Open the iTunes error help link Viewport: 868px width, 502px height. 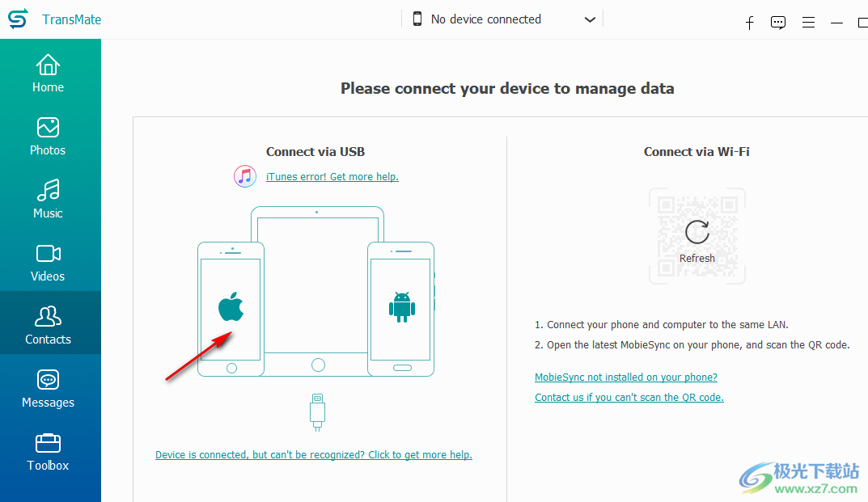[332, 176]
